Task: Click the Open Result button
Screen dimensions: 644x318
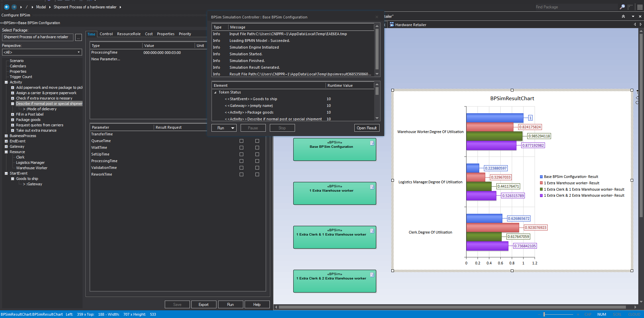Action: (x=366, y=128)
